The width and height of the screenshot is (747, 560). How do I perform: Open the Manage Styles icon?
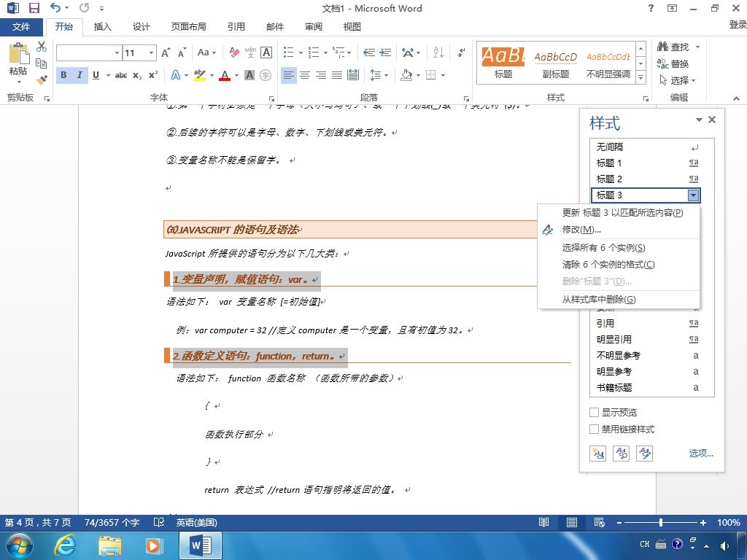point(645,454)
